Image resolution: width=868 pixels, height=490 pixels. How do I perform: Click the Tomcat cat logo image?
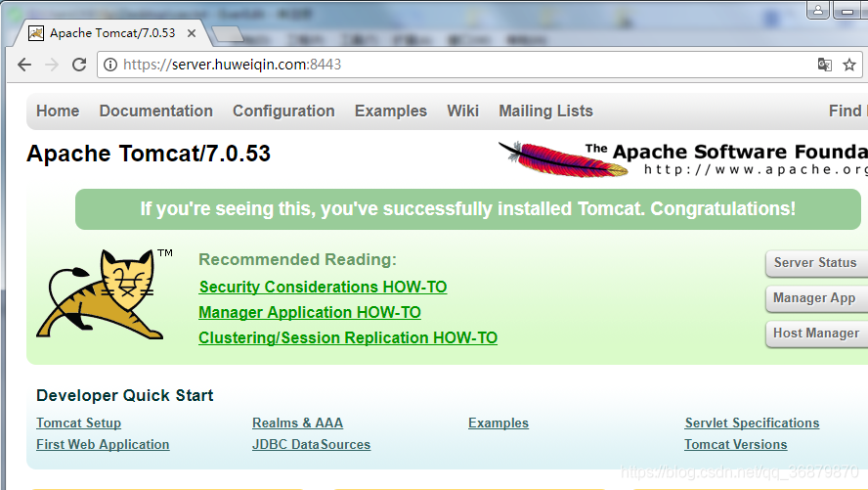coord(105,294)
